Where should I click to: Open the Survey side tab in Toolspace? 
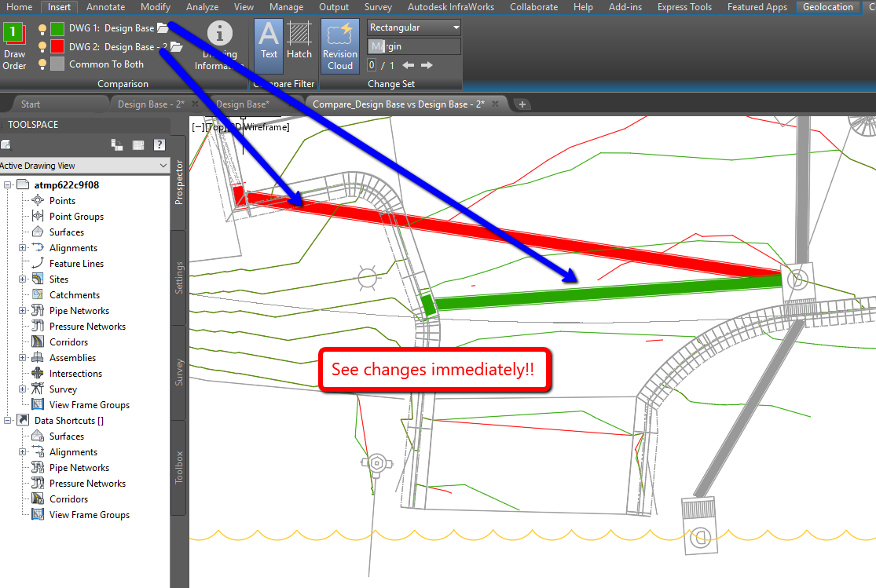pos(179,372)
